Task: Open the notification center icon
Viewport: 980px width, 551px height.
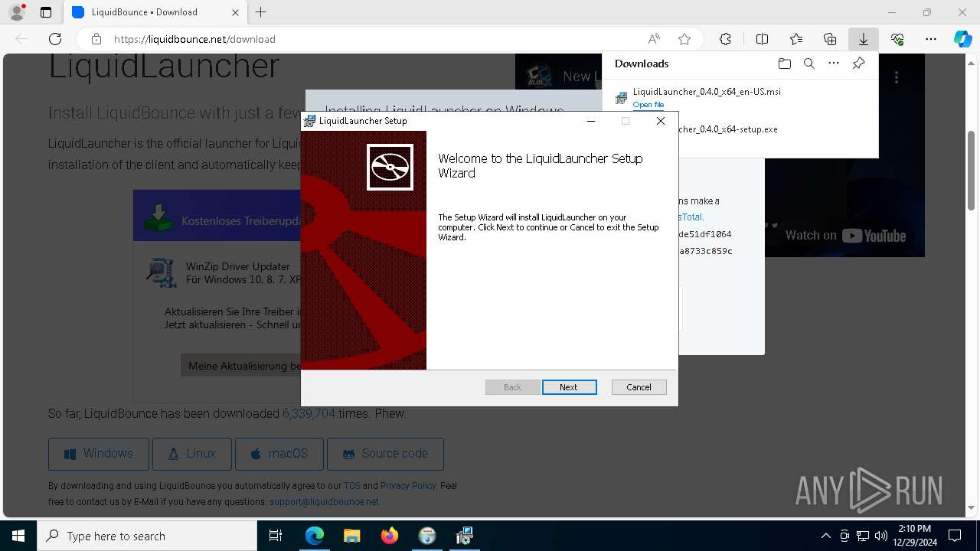Action: pyautogui.click(x=955, y=536)
